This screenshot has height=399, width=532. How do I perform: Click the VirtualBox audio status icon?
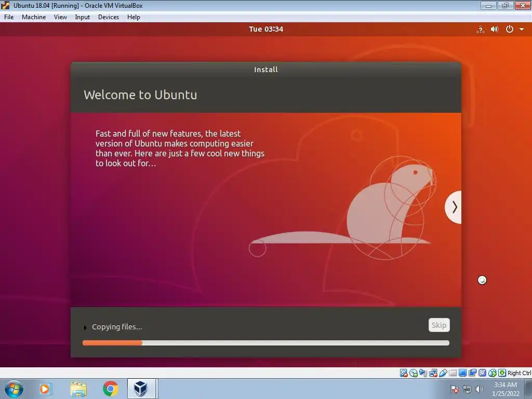coord(423,373)
